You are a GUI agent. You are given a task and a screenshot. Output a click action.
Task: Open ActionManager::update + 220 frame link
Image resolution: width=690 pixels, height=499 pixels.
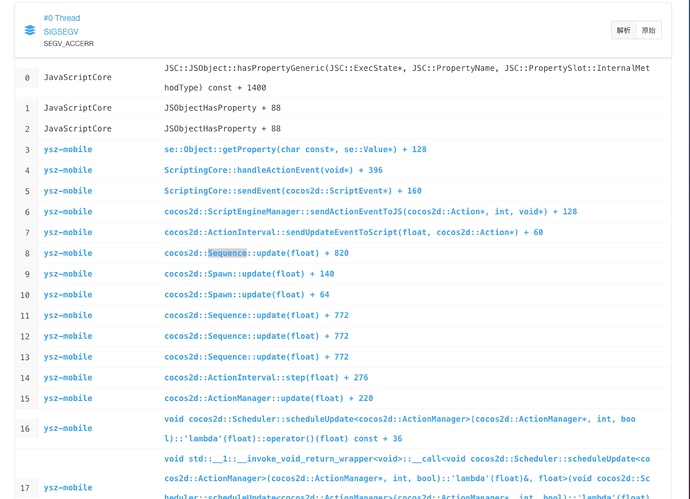(268, 398)
